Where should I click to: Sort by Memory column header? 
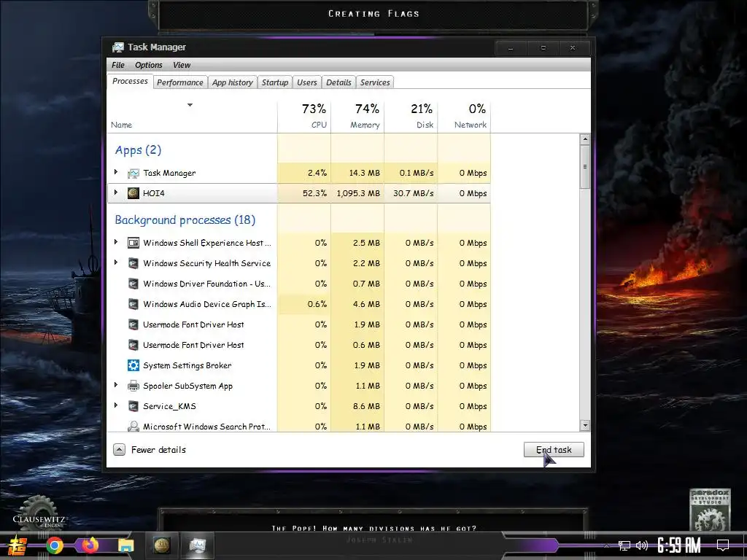(x=357, y=116)
